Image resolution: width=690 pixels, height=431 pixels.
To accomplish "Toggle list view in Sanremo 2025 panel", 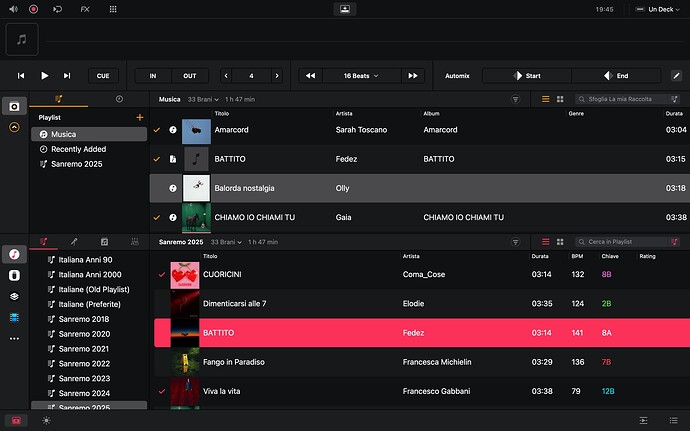I will click(545, 242).
